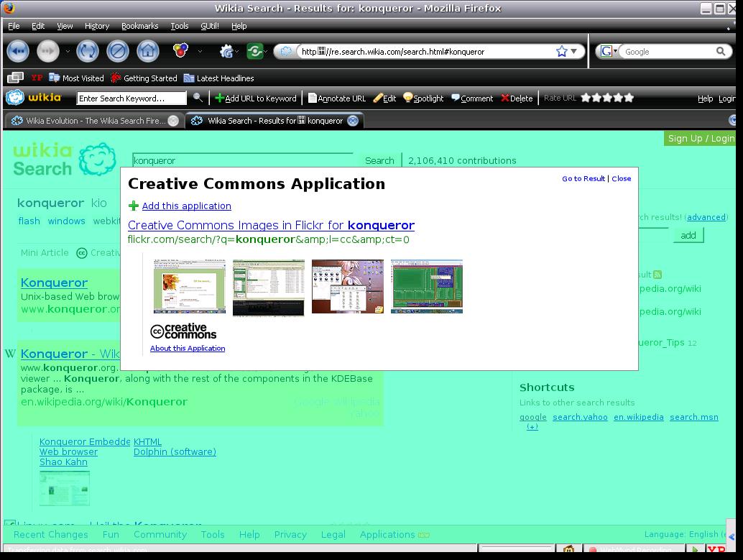Click the Google search input box

[668, 52]
